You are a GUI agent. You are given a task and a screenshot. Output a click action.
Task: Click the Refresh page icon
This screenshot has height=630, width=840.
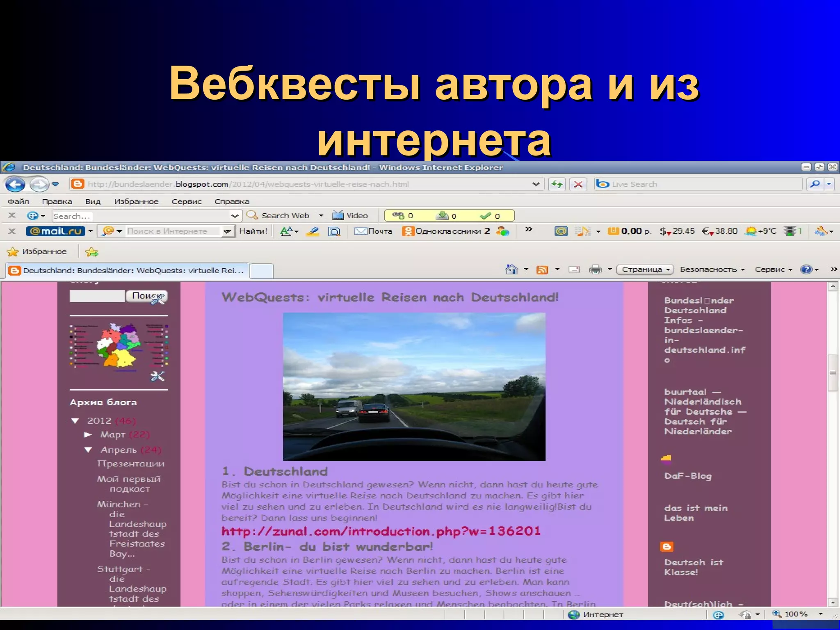pos(557,184)
